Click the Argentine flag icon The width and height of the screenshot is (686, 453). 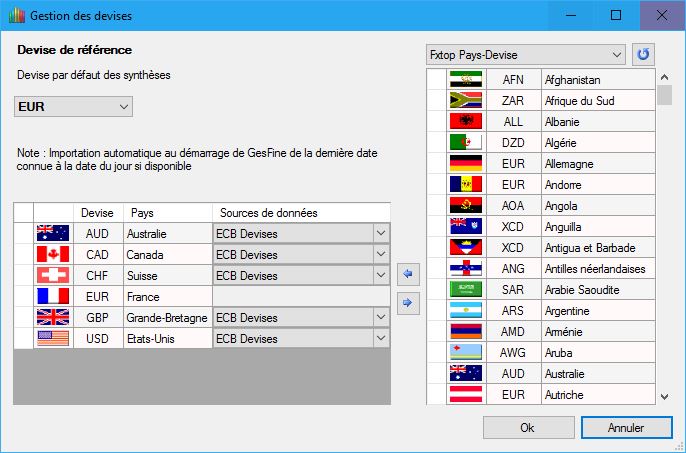(466, 310)
